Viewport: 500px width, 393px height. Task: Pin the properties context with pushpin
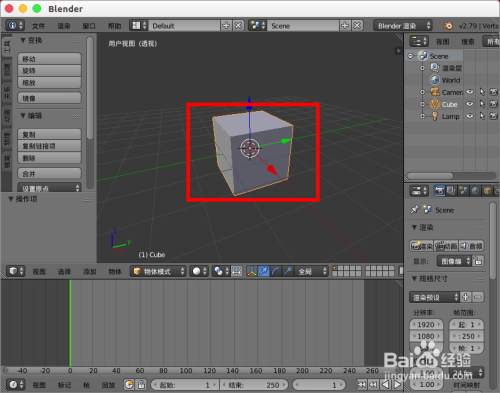415,210
